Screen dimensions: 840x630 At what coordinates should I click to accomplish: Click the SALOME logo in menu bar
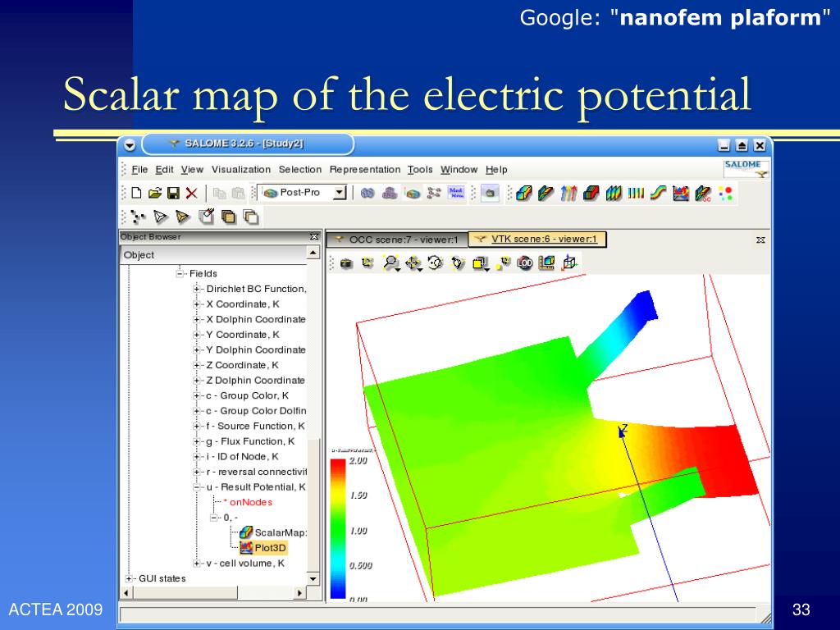pyautogui.click(x=746, y=169)
